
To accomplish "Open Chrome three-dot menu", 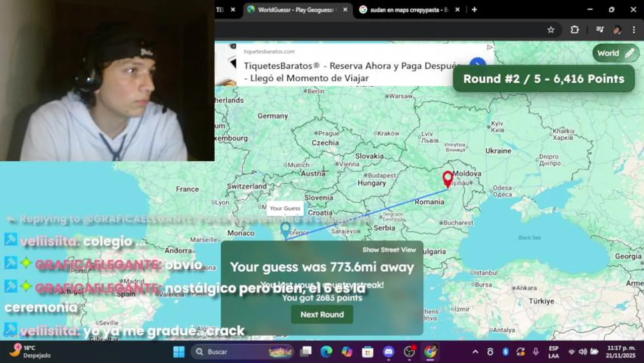I will (633, 30).
